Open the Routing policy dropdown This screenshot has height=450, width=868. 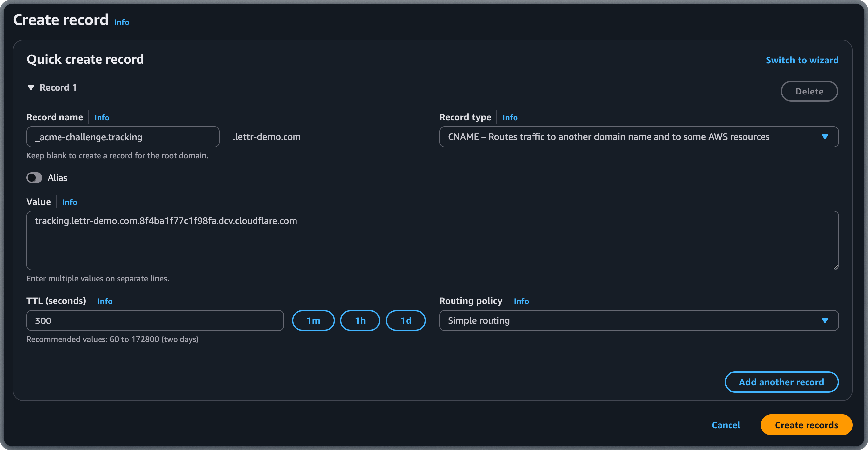pyautogui.click(x=824, y=320)
